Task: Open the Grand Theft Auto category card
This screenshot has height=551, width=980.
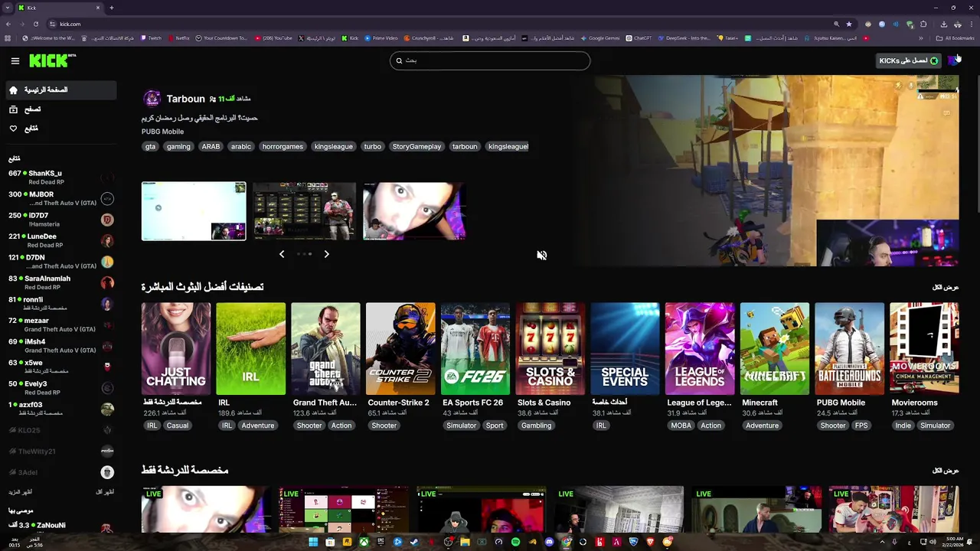Action: pos(325,349)
